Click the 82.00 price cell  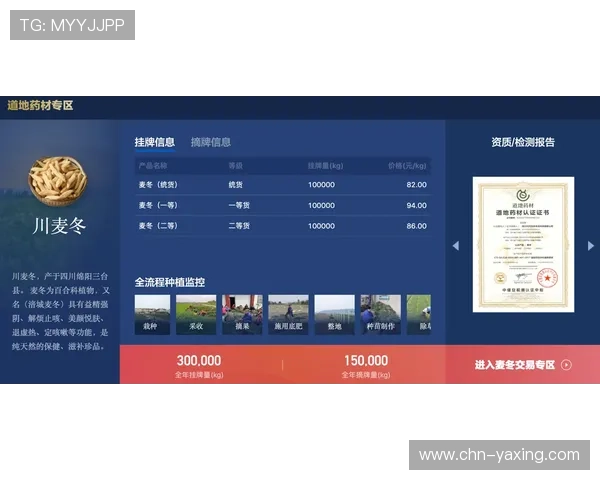click(416, 185)
